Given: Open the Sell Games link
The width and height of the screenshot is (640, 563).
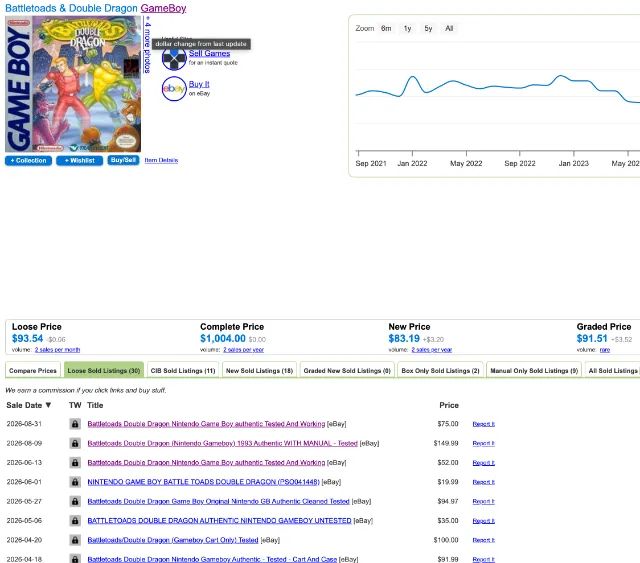Looking at the screenshot, I should click(209, 53).
